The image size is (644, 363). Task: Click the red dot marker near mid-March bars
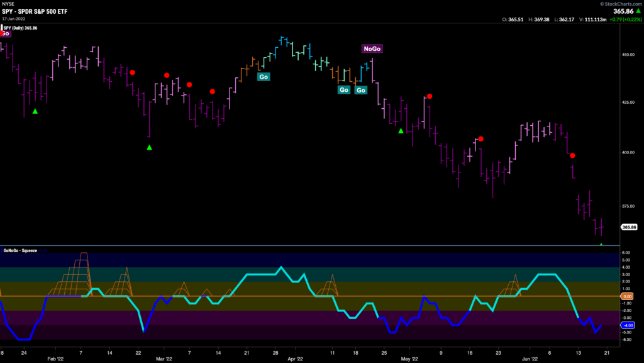click(213, 92)
